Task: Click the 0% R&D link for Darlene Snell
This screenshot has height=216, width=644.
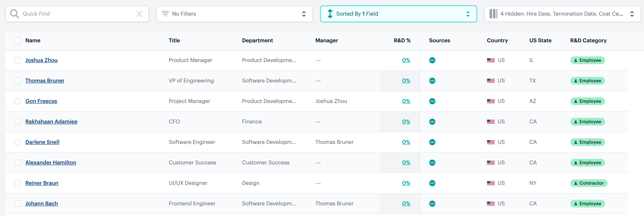Action: click(x=406, y=142)
